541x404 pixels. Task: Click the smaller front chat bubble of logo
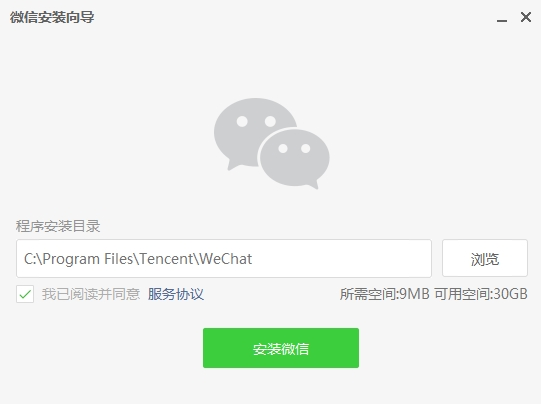pos(294,159)
